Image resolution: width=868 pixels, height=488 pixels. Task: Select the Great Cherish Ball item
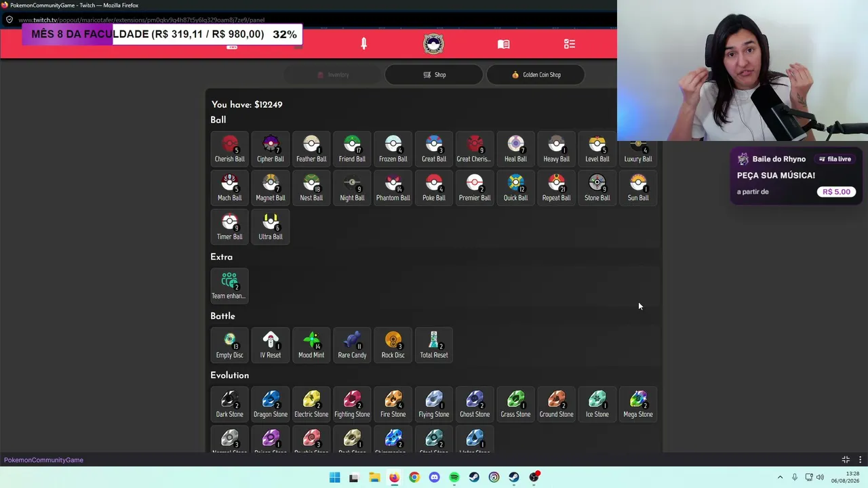475,149
